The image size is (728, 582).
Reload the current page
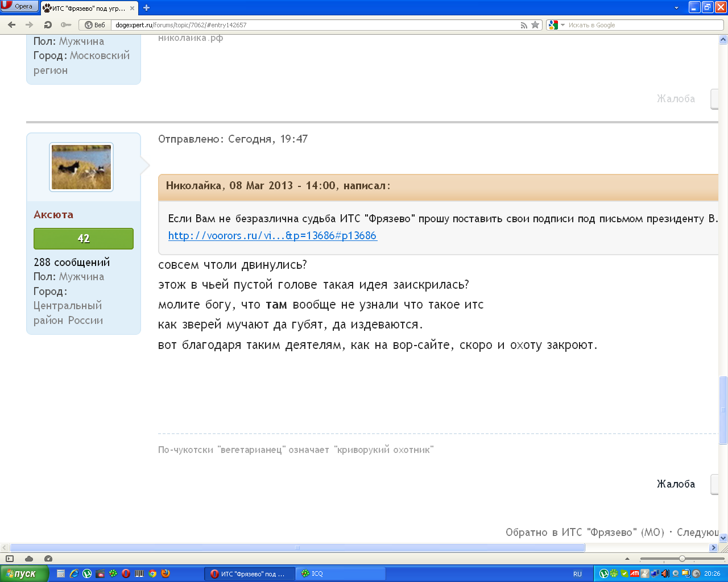point(48,25)
